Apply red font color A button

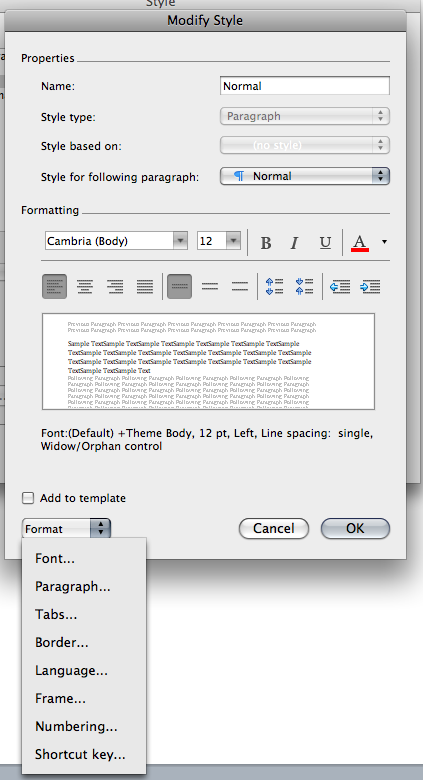coord(360,242)
